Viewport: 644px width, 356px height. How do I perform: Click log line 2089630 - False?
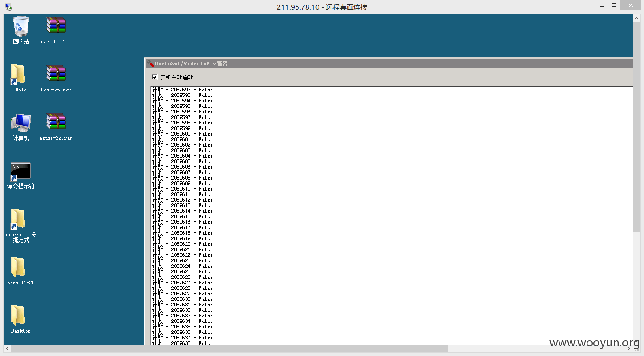click(182, 299)
